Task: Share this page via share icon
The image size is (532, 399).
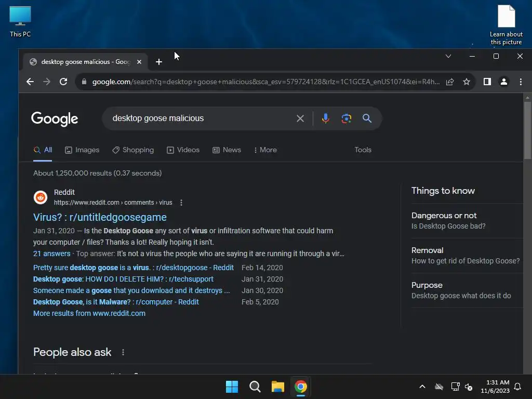Action: (450, 82)
